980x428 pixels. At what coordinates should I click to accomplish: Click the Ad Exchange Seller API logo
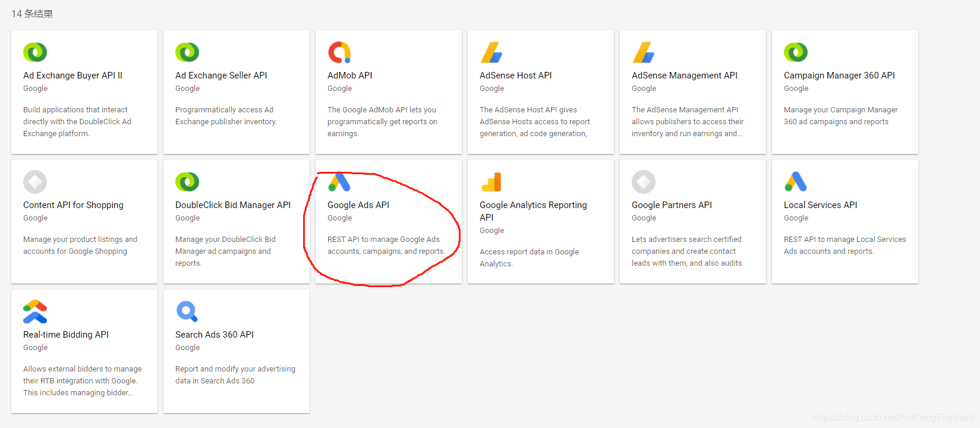point(187,52)
